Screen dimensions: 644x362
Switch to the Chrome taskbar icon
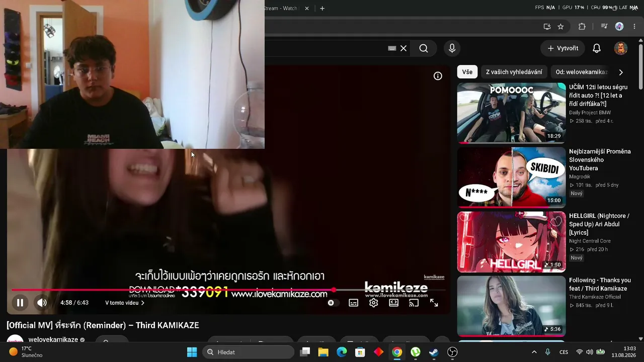397,352
